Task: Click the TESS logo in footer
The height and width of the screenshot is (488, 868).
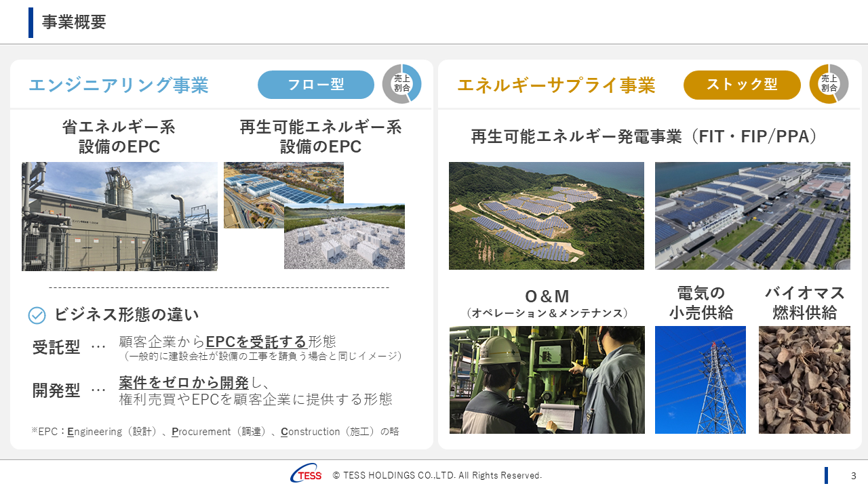Action: point(306,474)
